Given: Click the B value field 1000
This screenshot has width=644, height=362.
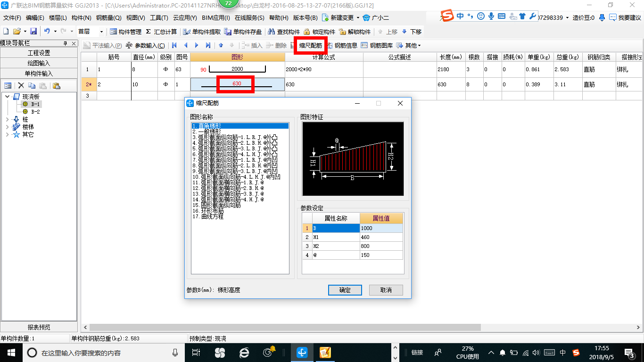Looking at the screenshot, I should pyautogui.click(x=381, y=228).
